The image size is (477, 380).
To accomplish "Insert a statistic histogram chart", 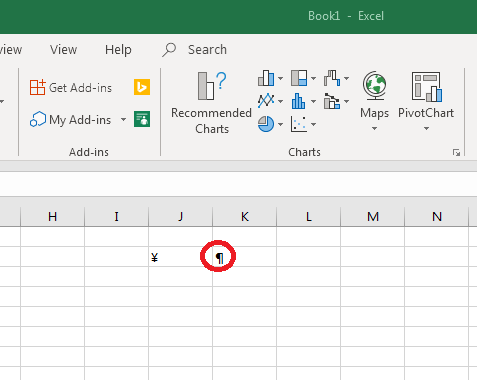I will tap(299, 101).
